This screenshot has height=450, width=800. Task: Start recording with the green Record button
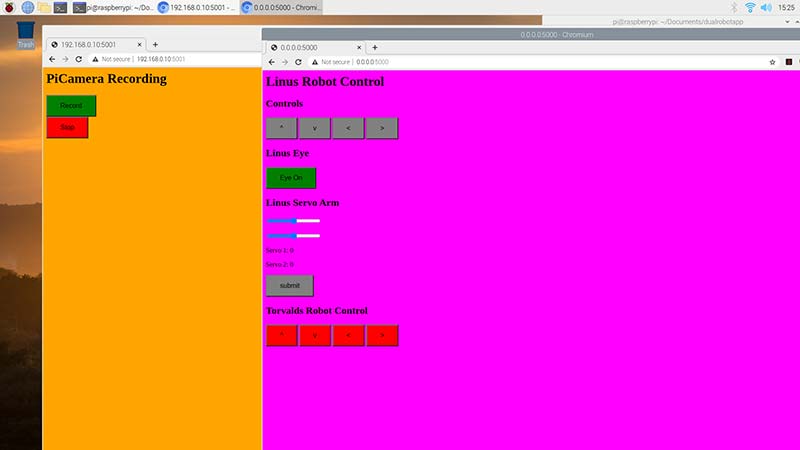pos(71,106)
